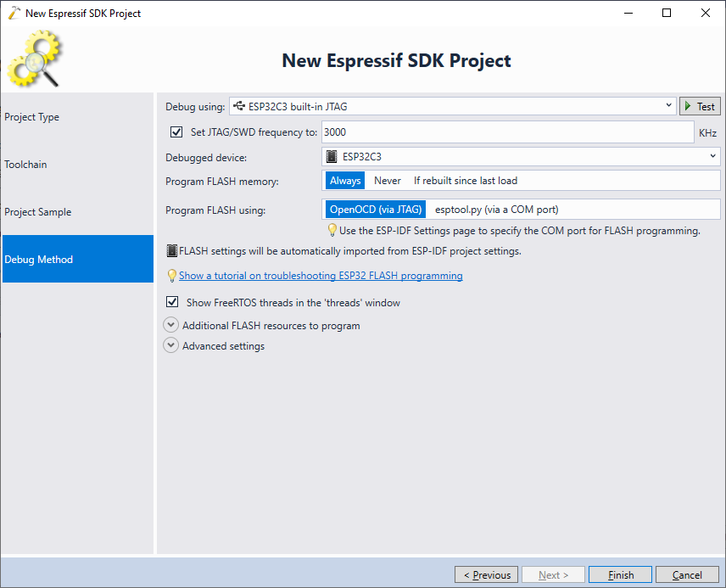Open the Debugged device dropdown
Screen dimensions: 726x588
(521, 157)
